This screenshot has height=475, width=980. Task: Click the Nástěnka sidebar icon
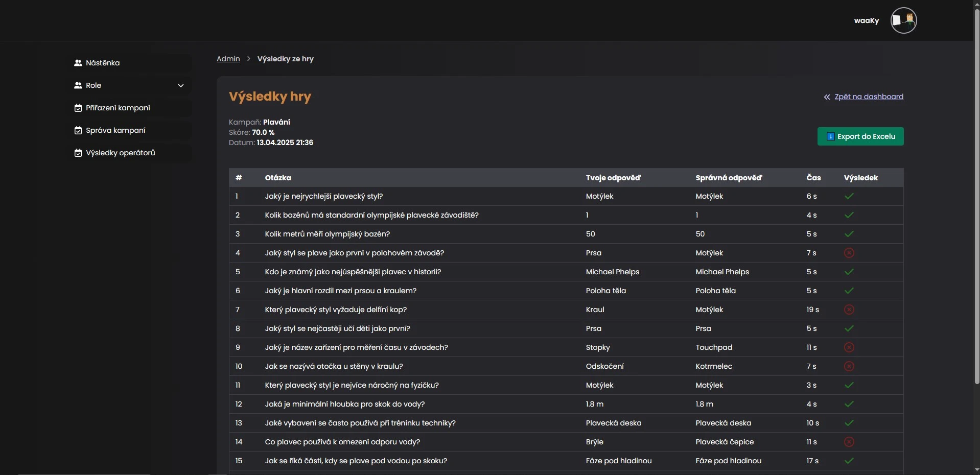[x=78, y=63]
